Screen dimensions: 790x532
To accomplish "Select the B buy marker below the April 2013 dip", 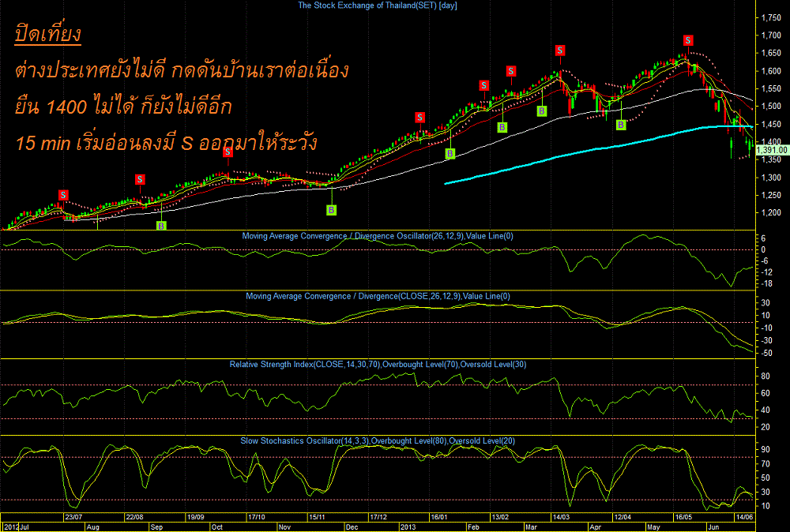I will [x=621, y=125].
